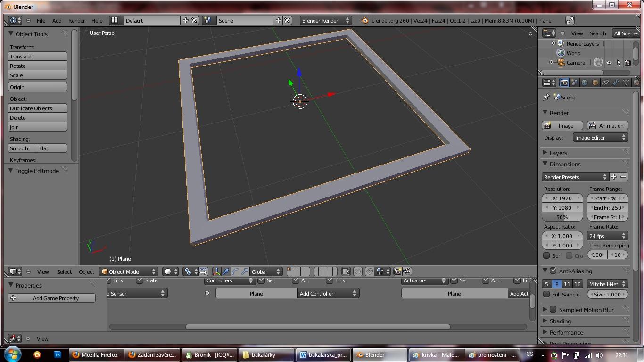Open the snap element type selector
This screenshot has width=644, height=362.
[x=383, y=271]
